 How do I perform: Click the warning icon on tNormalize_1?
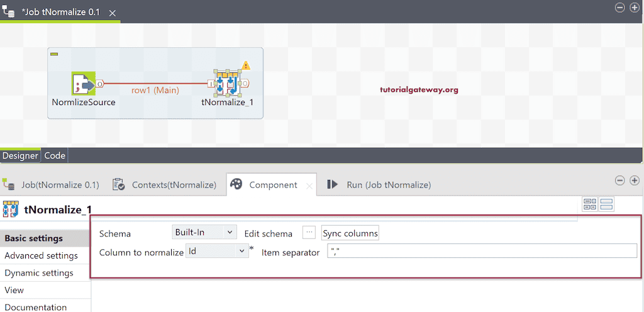point(246,65)
